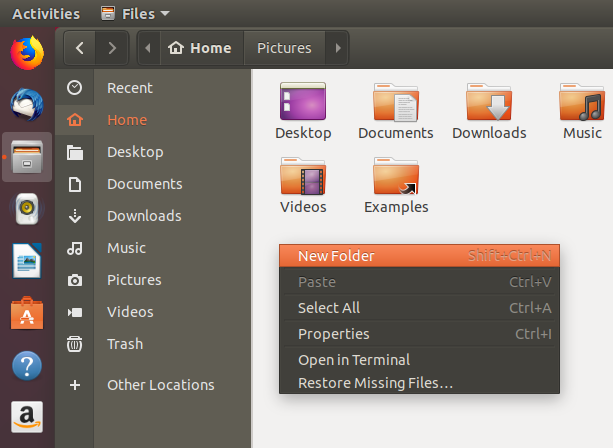Click the path bar right scroll arrow

(x=338, y=48)
